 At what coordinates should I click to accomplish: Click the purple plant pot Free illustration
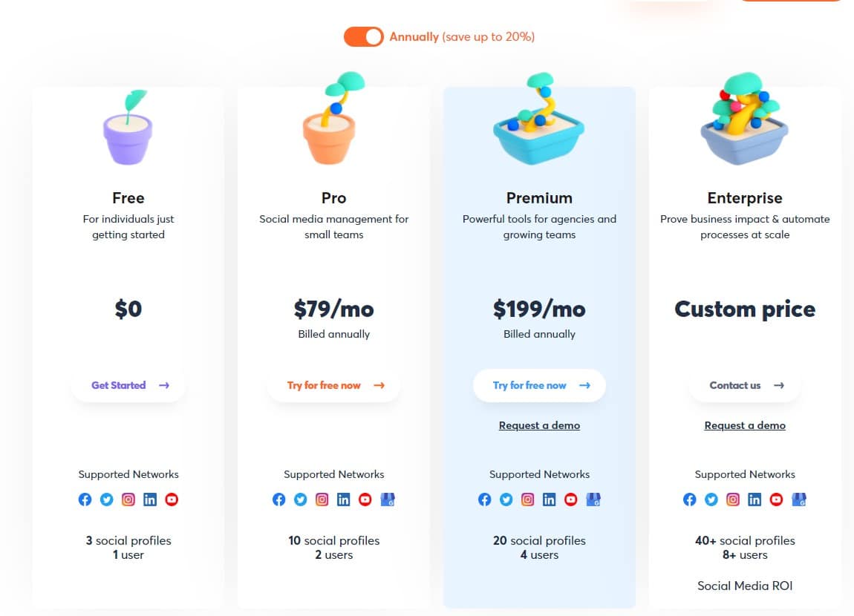click(128, 128)
